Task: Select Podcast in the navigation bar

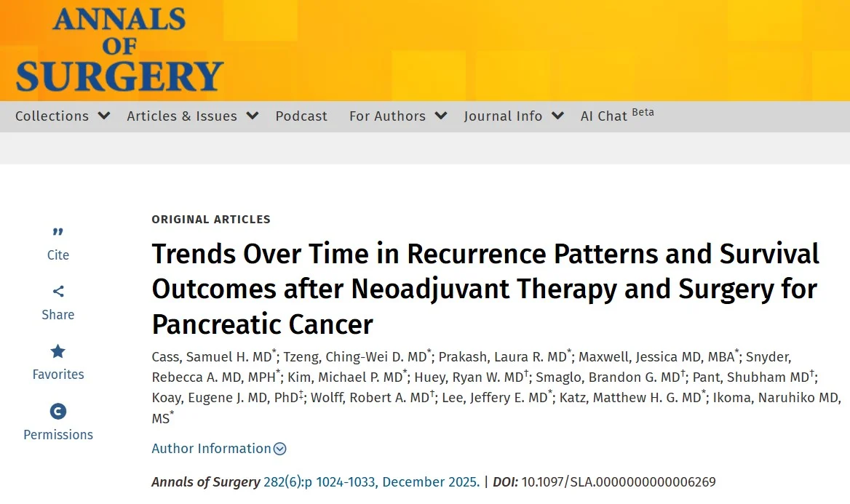Action: (x=301, y=116)
